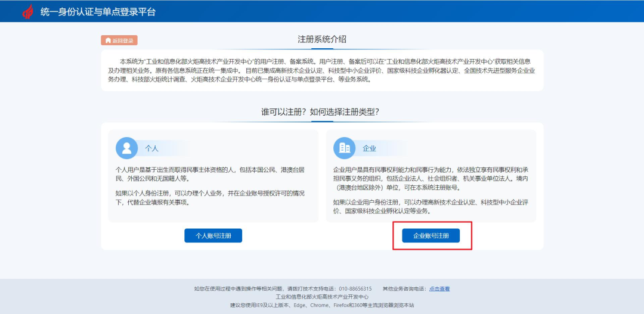This screenshot has height=314, width=644.
Task: Click the tech support phone number 010-88656315
Action: (354, 289)
